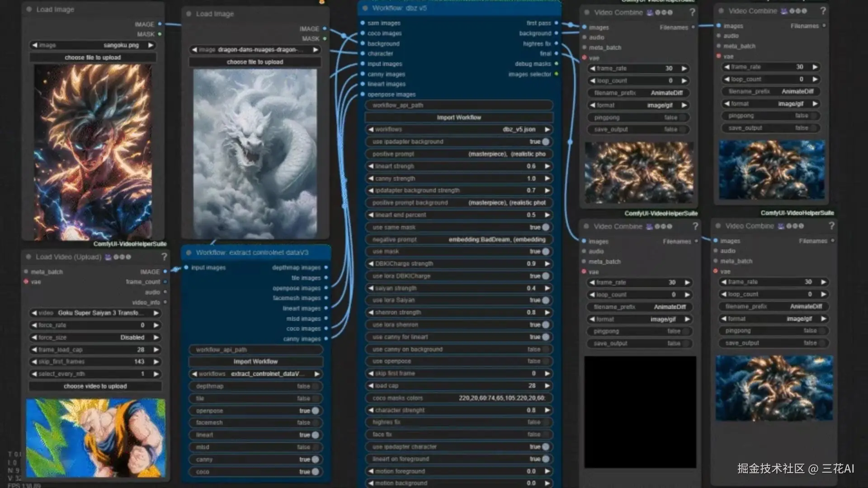This screenshot has height=488, width=868.
Task: Adjust the motion foreground value field
Action: [459, 471]
